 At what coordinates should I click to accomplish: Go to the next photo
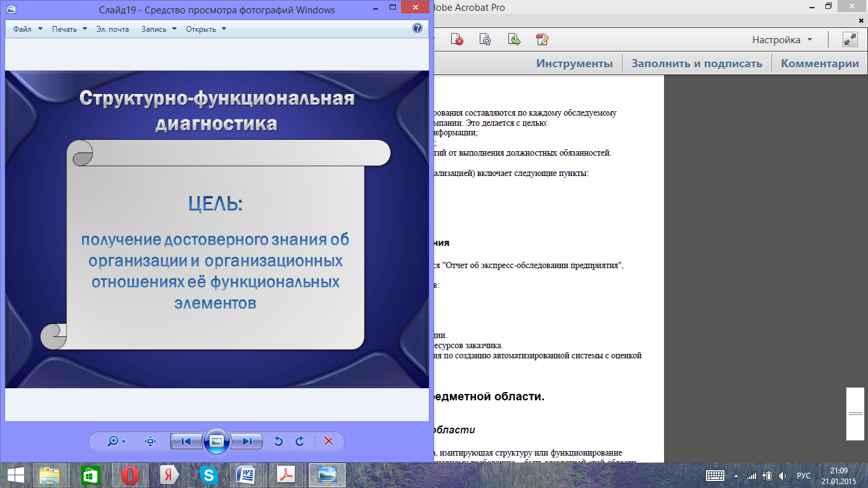[x=247, y=441]
